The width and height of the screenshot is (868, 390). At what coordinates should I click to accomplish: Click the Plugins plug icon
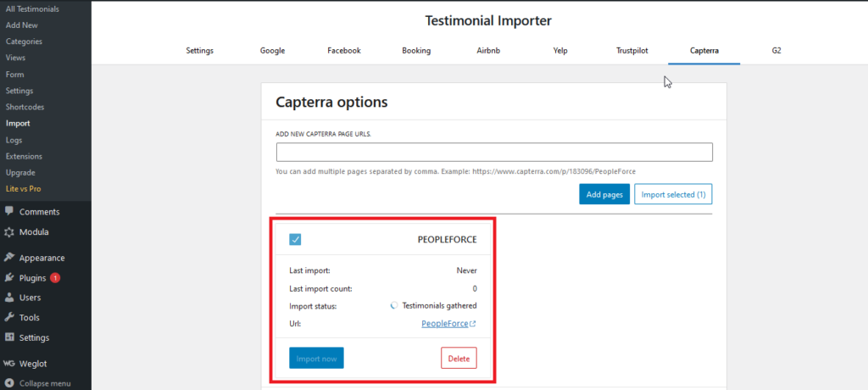[8, 277]
